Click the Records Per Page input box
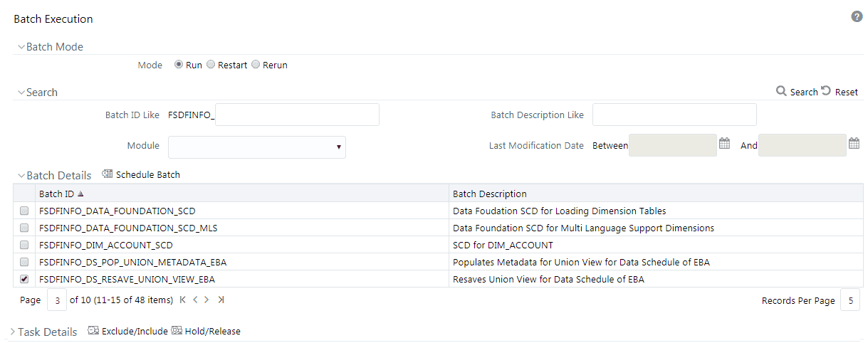Image resolution: width=868 pixels, height=343 pixels. tap(850, 300)
